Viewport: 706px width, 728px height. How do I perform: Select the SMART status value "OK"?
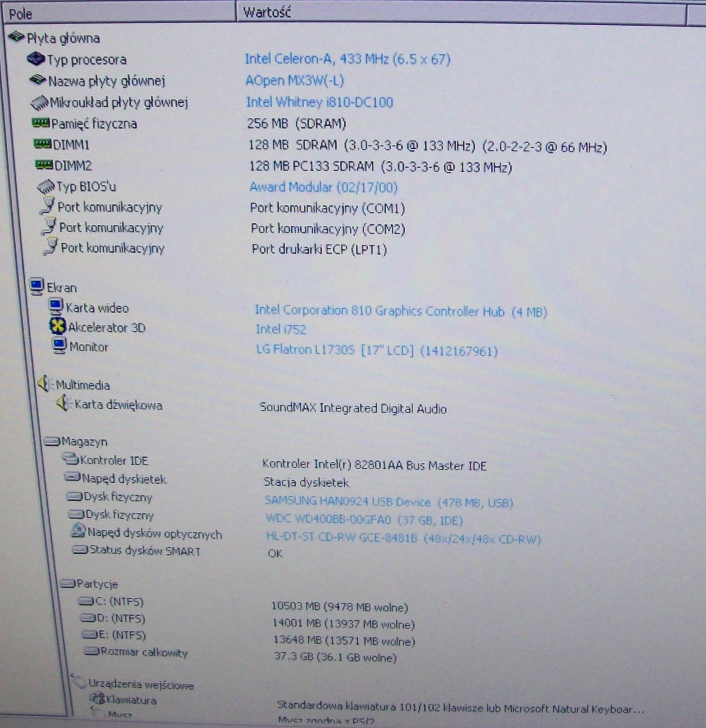275,553
